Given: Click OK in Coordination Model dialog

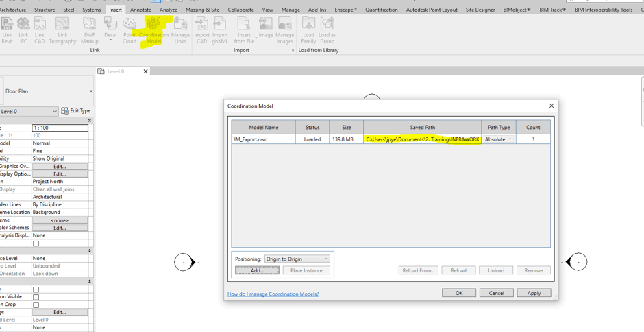Looking at the screenshot, I should coord(459,293).
